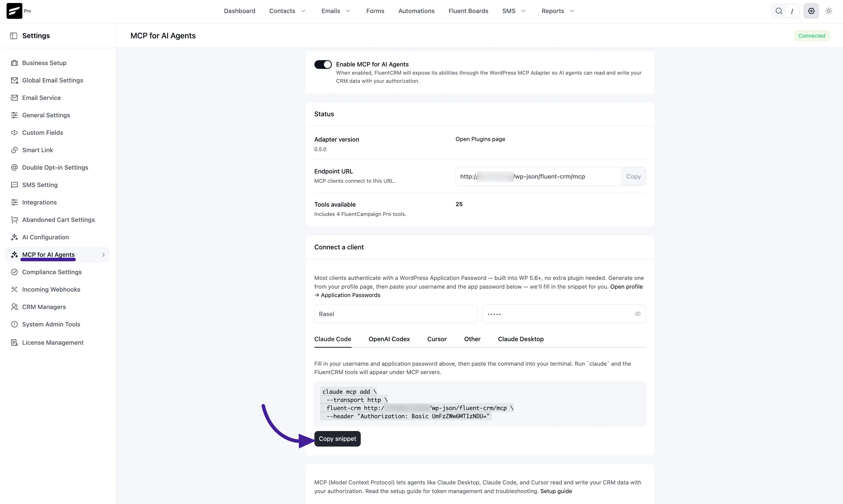Click the Global Email Settings envelope icon

click(14, 80)
